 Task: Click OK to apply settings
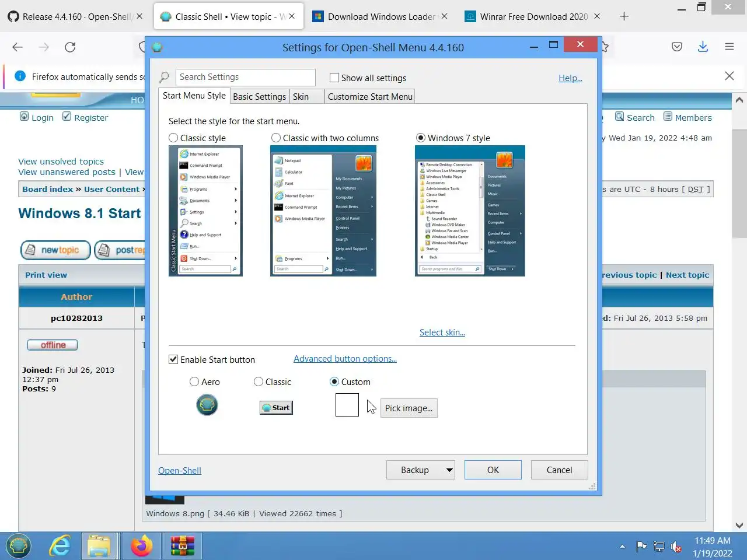click(x=493, y=470)
